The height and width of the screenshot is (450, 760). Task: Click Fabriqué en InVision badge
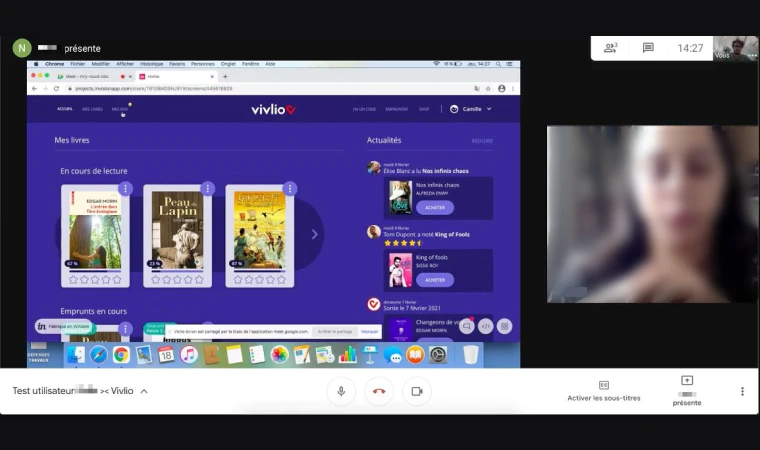(x=63, y=326)
